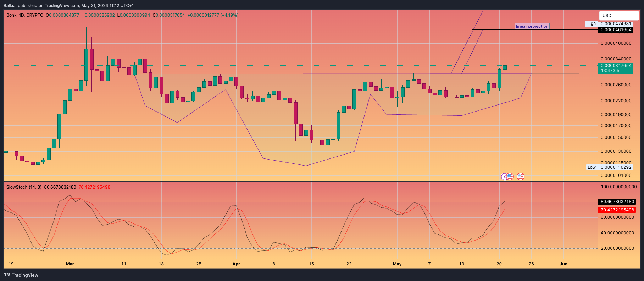Screen dimensions: 644x281
Task: Click the green current price label 0.0000317654
Action: click(x=616, y=66)
